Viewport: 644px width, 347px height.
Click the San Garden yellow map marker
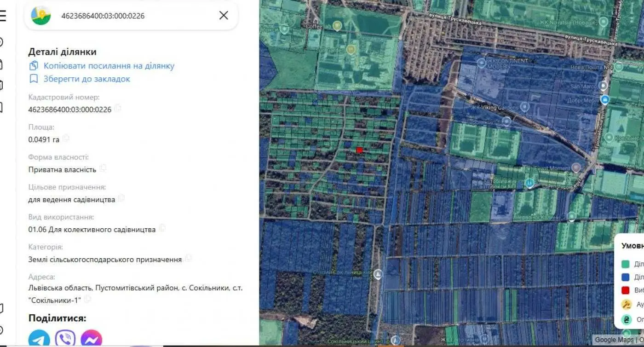pyautogui.click(x=351, y=49)
